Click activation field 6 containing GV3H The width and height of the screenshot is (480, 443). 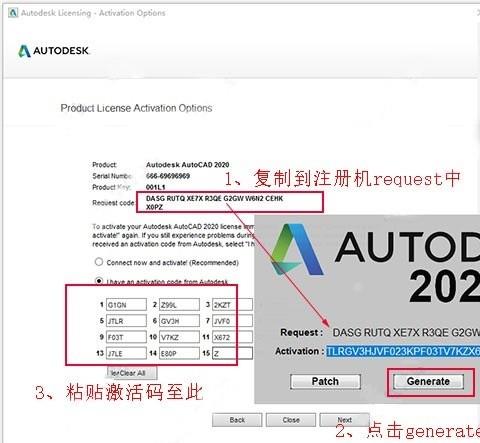[179, 321]
